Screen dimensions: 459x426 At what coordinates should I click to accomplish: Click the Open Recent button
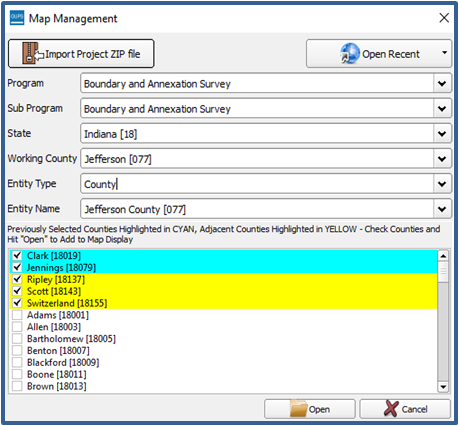click(379, 53)
